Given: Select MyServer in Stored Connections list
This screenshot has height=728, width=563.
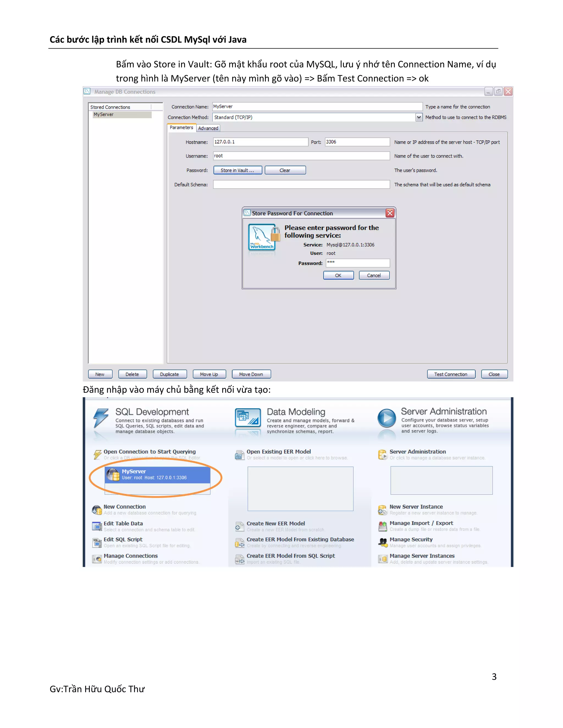Looking at the screenshot, I should tap(122, 114).
